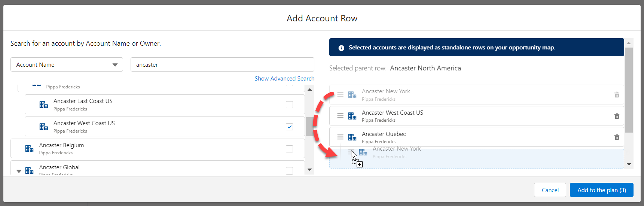
Task: Click trash icon for Ancaster Quebec
Action: 616,137
